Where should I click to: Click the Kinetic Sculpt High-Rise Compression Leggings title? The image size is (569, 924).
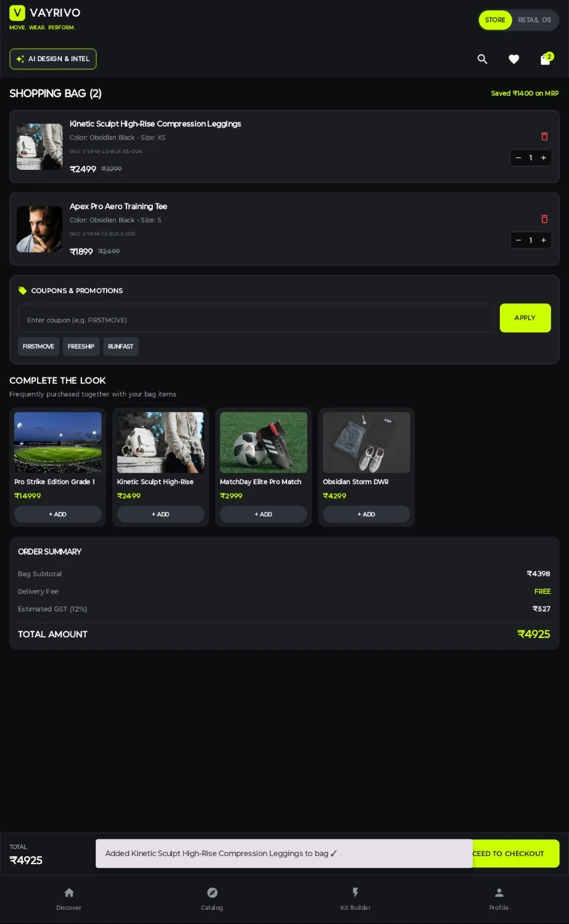point(156,124)
